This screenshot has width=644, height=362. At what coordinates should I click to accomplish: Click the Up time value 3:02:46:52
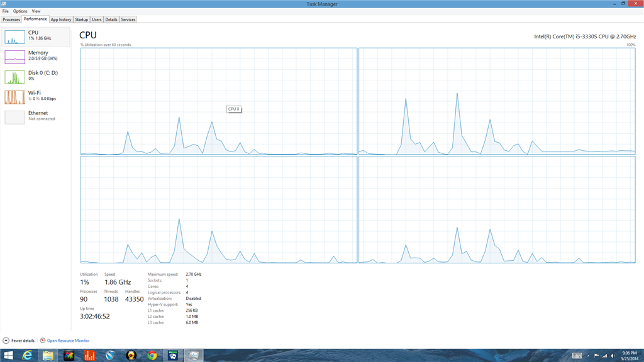point(95,317)
